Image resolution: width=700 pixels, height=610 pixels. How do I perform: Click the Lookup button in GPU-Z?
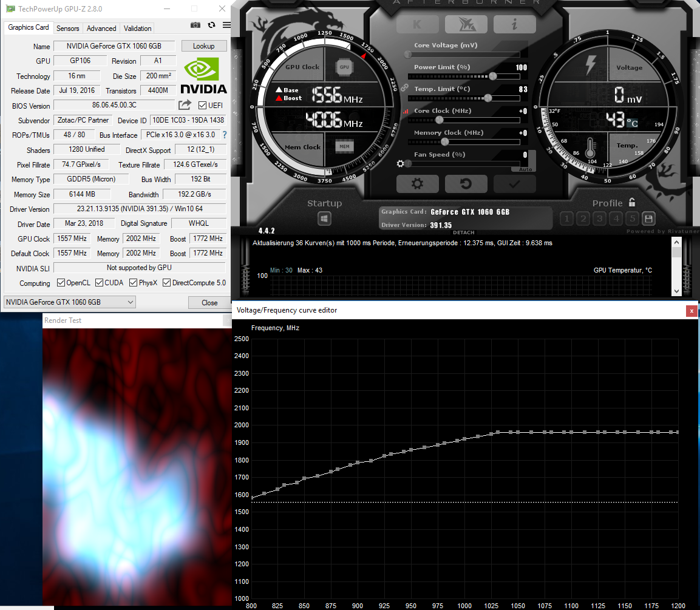pos(203,46)
